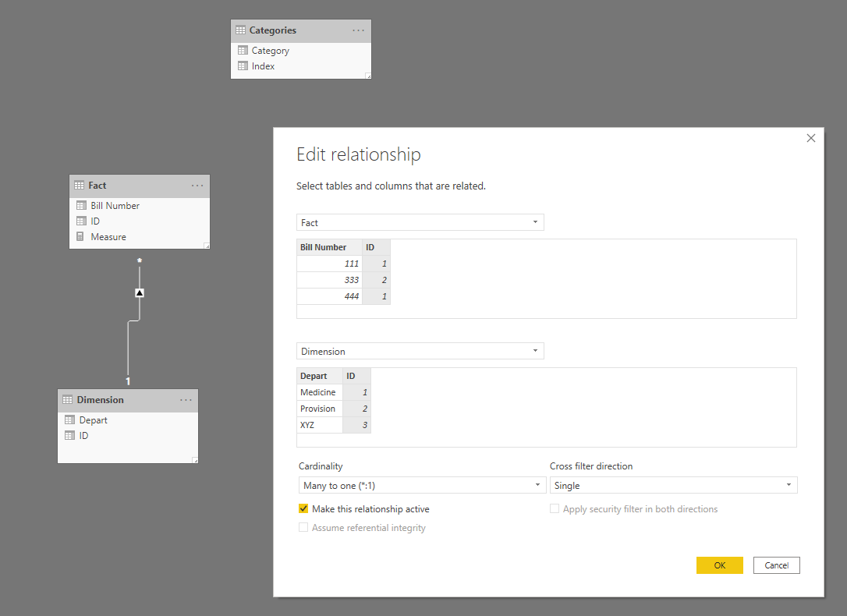This screenshot has height=616, width=847.
Task: Open the Dimension table more options ellipsis
Action: (186, 400)
